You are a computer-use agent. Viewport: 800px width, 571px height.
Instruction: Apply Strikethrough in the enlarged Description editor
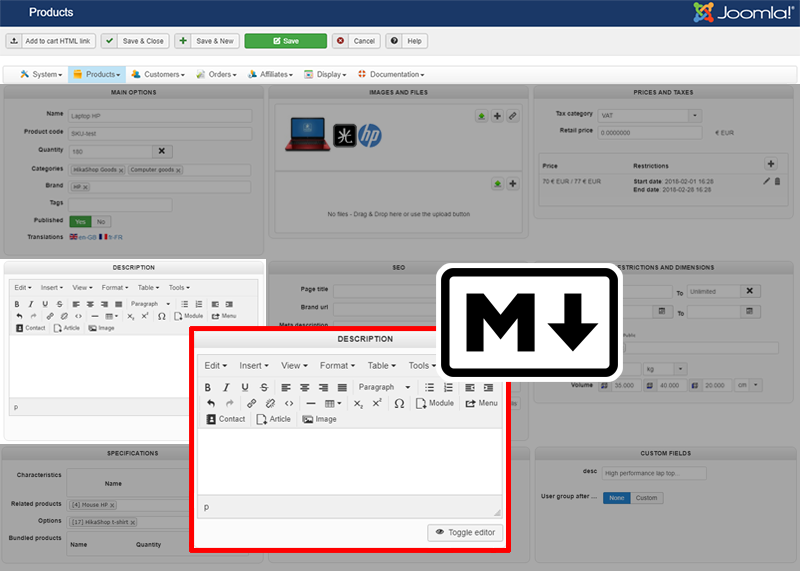tap(264, 387)
